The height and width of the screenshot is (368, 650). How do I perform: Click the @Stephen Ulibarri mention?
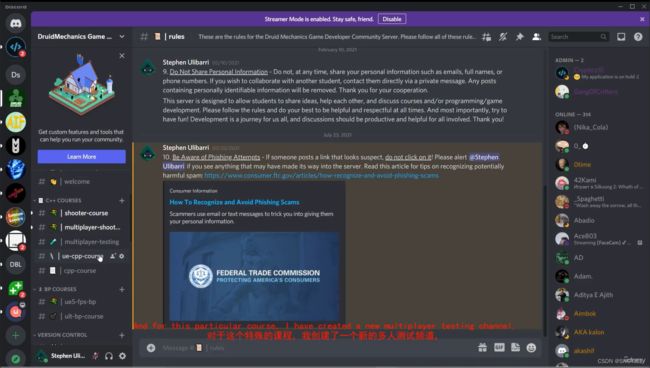point(331,162)
